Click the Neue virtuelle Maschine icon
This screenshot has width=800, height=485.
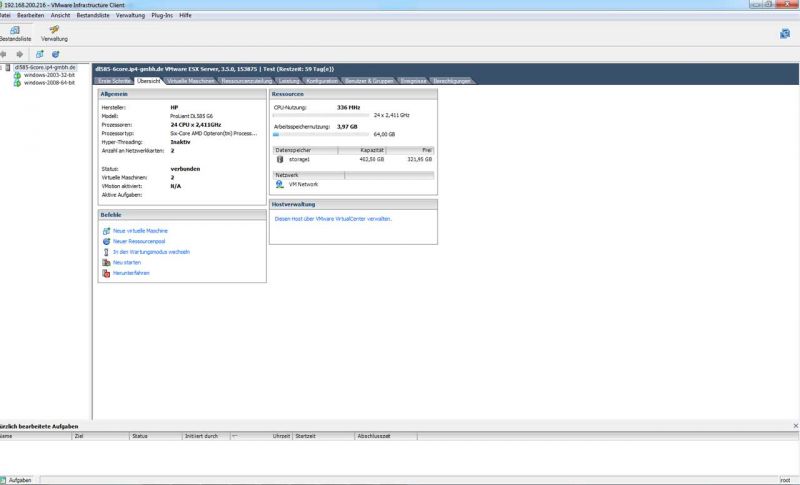pos(106,231)
